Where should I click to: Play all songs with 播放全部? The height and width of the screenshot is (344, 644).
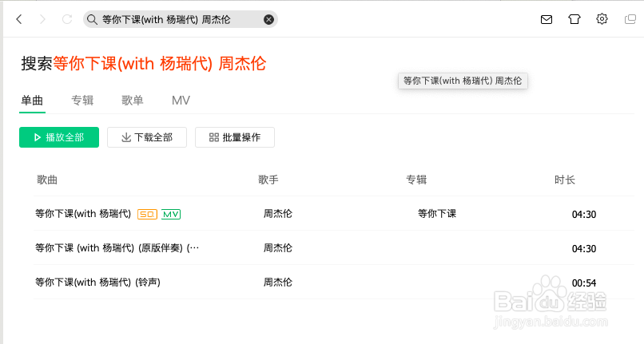pos(59,137)
